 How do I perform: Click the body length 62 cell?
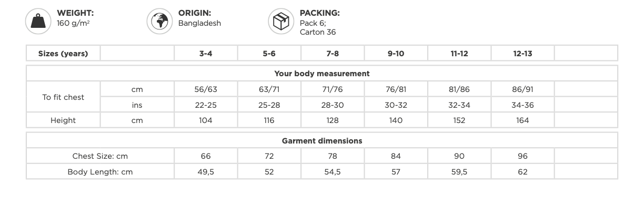[x=522, y=172]
